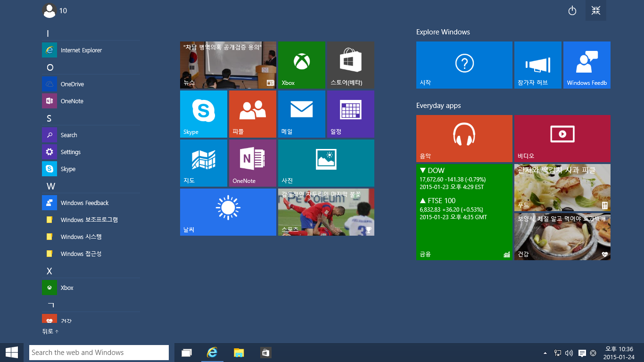Viewport: 644px width, 362px height.
Task: Open the 참가자 허브 insider hub tile
Action: click(538, 65)
